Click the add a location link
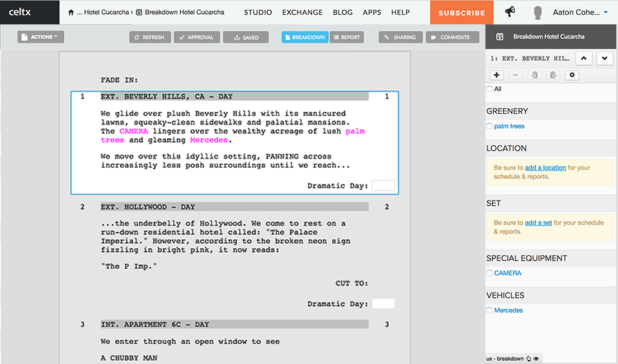This screenshot has width=618, height=364. (545, 167)
